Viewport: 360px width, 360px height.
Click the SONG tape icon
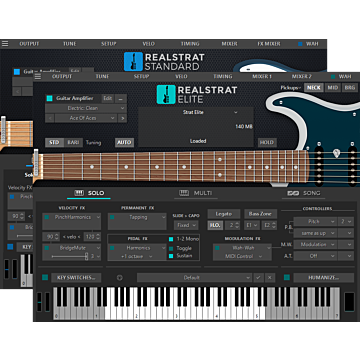[x=293, y=193]
